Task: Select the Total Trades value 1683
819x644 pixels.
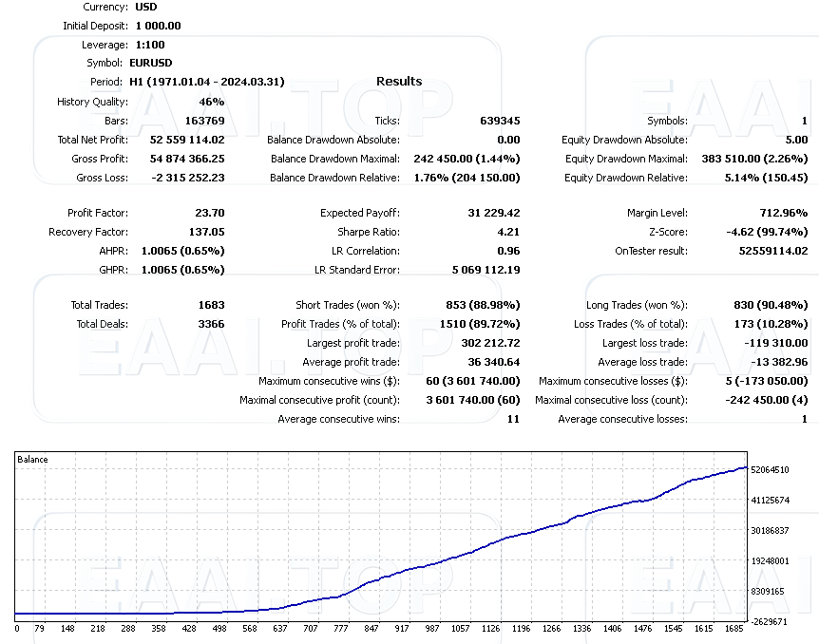Action: coord(212,305)
